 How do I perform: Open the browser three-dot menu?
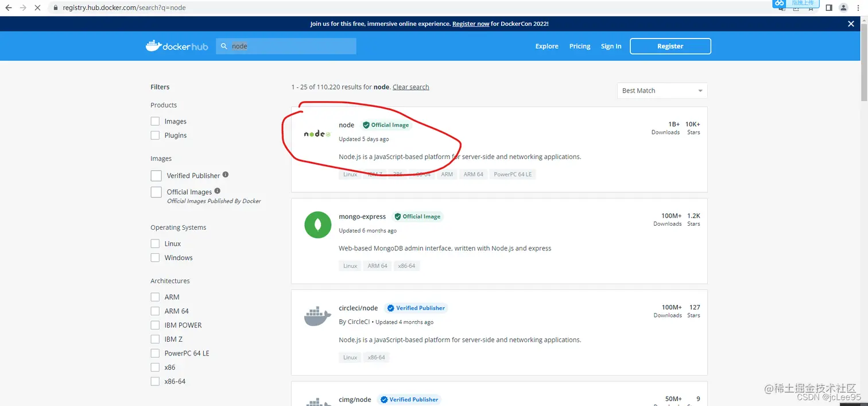pos(859,7)
